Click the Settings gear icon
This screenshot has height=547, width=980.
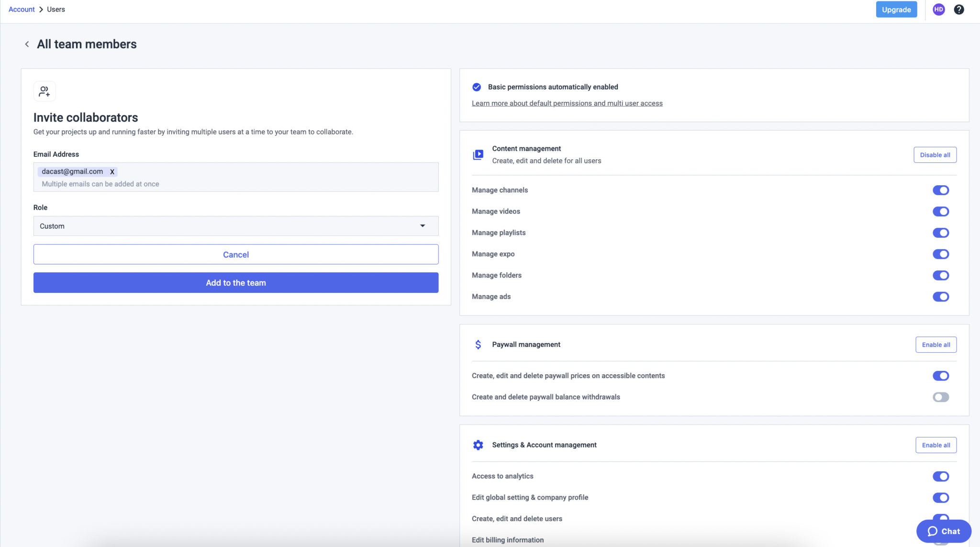[x=478, y=445]
